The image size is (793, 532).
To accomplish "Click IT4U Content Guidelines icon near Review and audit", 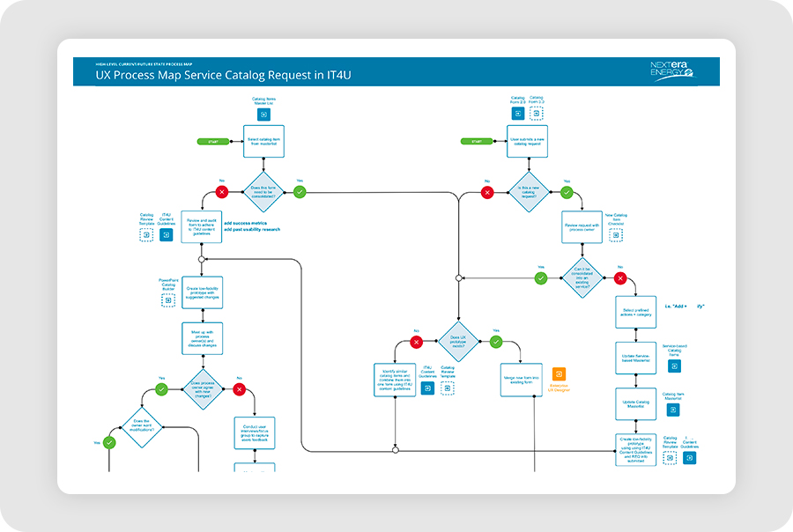I will click(167, 234).
